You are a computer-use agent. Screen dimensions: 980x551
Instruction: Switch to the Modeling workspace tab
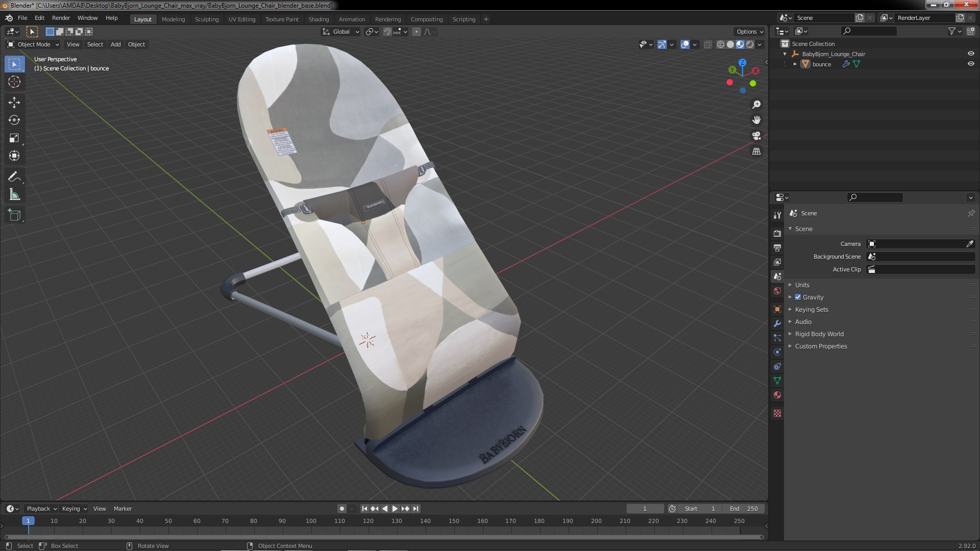(173, 19)
